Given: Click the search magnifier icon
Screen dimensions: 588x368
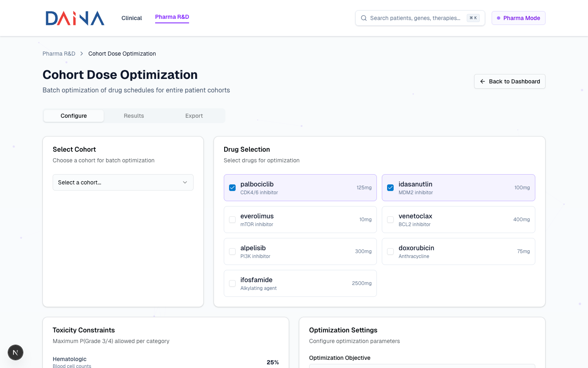Looking at the screenshot, I should pyautogui.click(x=363, y=18).
